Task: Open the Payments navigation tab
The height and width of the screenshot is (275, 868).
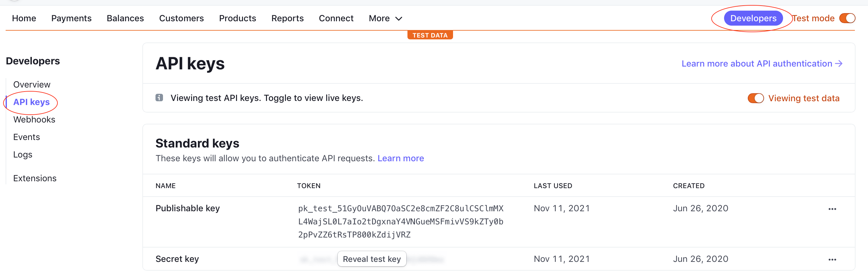Action: (x=71, y=18)
